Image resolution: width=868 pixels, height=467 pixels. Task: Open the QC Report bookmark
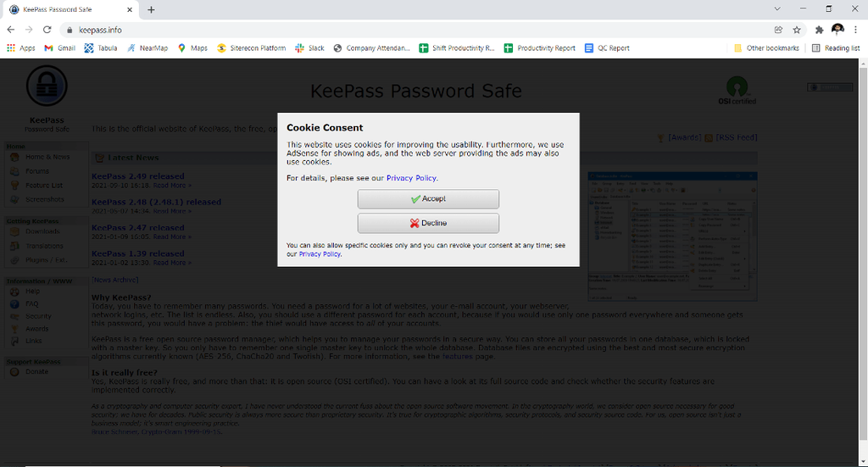point(607,48)
